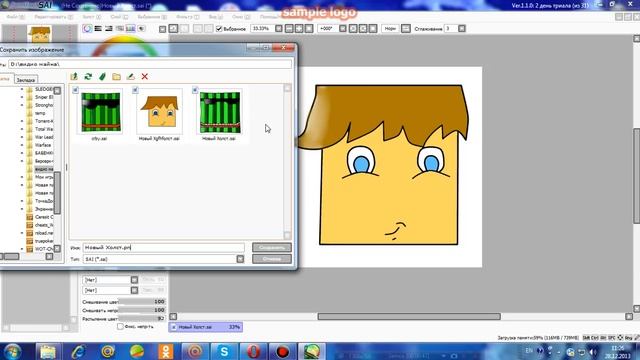Viewport: 640px width, 360px height.
Task: Adjust the Распыление цвета slider
Action: coord(142,319)
